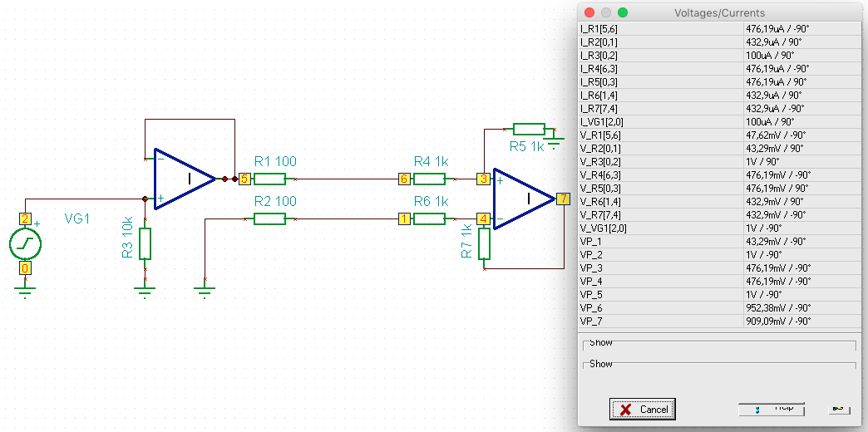Screen dimensions: 868x432
Task: Click the VG1 voltage generator symbol
Action: tap(25, 244)
